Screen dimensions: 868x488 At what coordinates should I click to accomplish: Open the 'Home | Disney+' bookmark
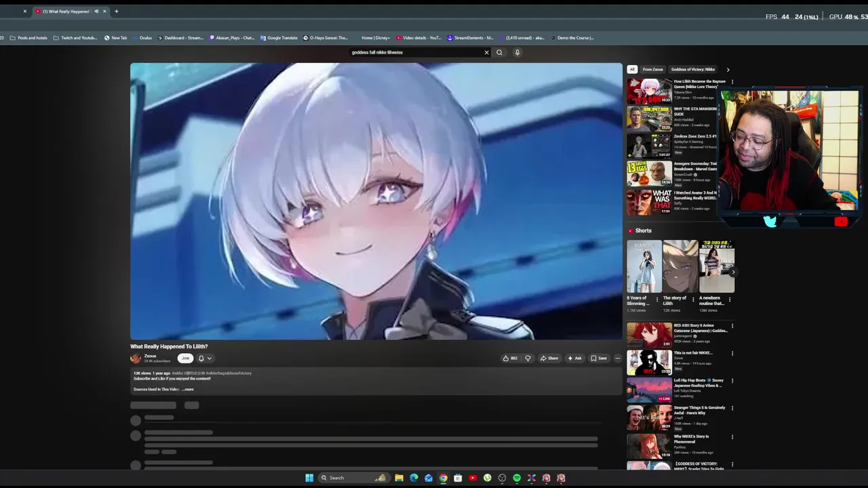tap(372, 38)
